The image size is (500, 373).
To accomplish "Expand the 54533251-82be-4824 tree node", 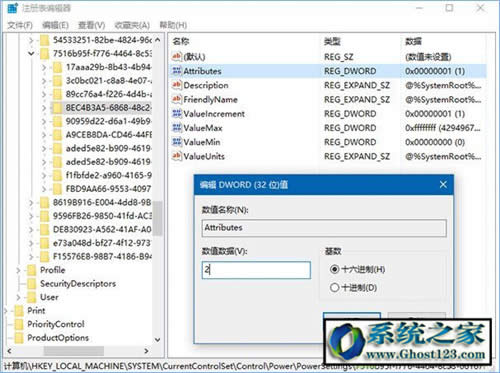I will (31, 40).
